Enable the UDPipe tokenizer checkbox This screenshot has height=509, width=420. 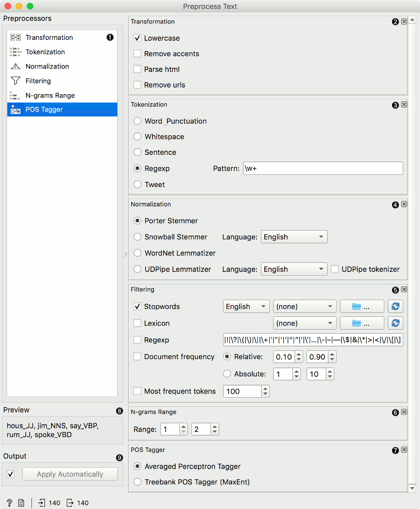(335, 270)
